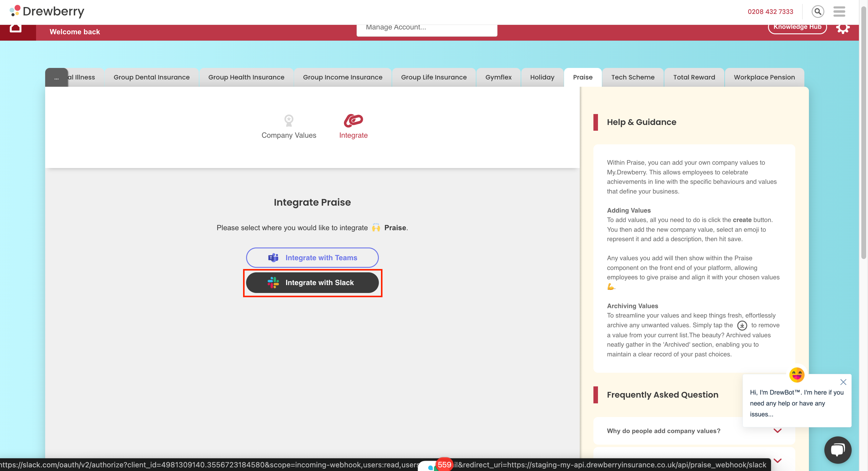This screenshot has height=471, width=868.
Task: Switch to Total Reward tab
Action: click(x=694, y=77)
